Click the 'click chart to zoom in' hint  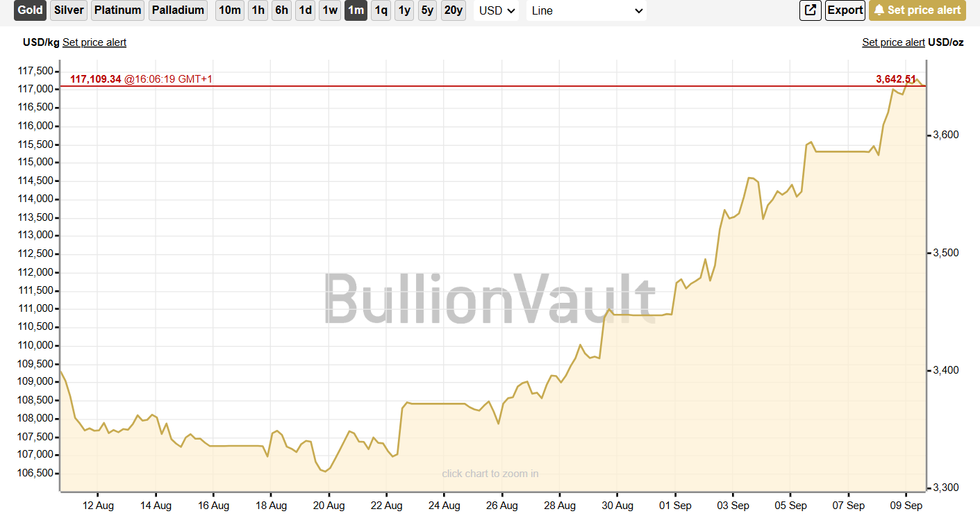point(490,474)
